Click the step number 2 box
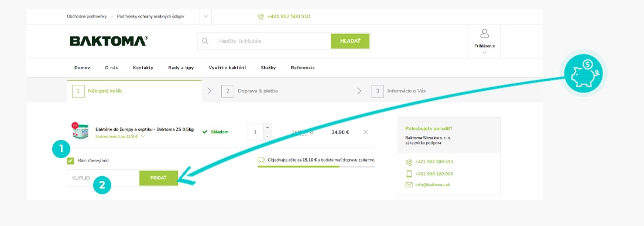The width and height of the screenshot is (644, 226). (x=228, y=91)
